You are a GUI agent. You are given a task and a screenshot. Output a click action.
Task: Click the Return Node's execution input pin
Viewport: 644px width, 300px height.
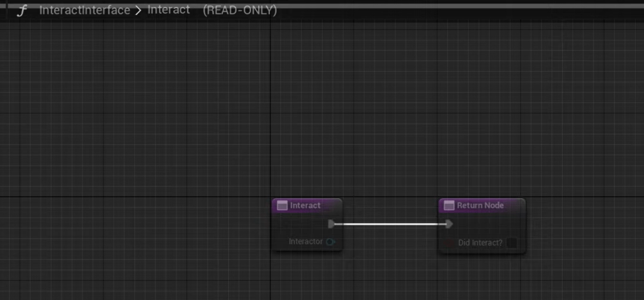coord(449,224)
